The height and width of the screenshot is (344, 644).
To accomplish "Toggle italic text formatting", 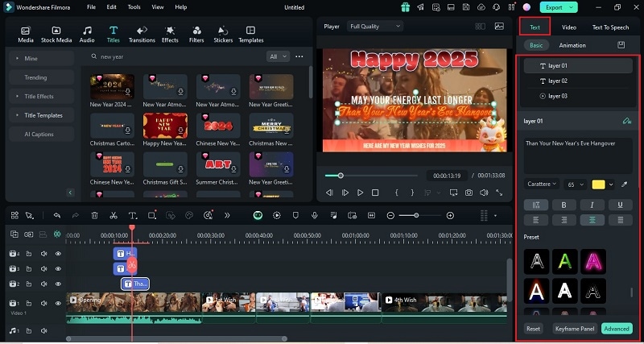I will (x=592, y=205).
